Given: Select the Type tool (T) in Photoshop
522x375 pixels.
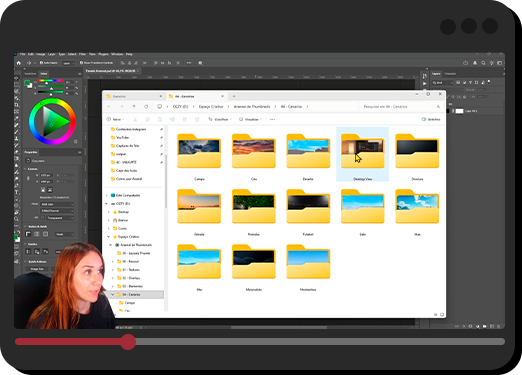Looking at the screenshot, I should (16, 192).
